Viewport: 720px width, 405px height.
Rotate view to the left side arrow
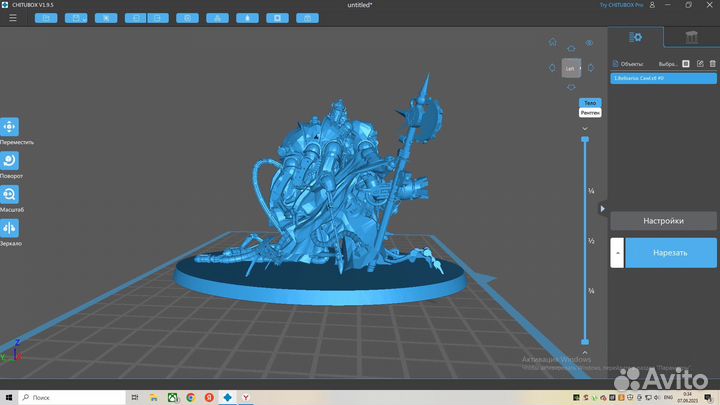pyautogui.click(x=552, y=68)
